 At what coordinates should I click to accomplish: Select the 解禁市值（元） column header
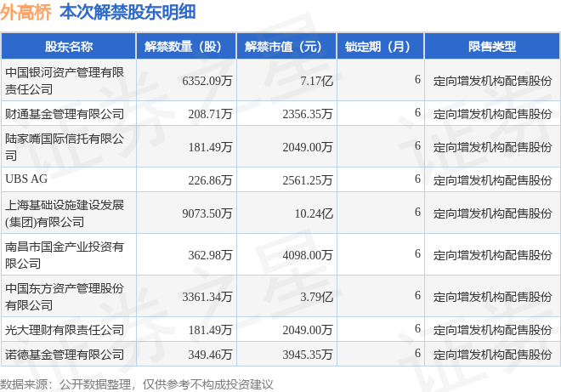coord(287,47)
